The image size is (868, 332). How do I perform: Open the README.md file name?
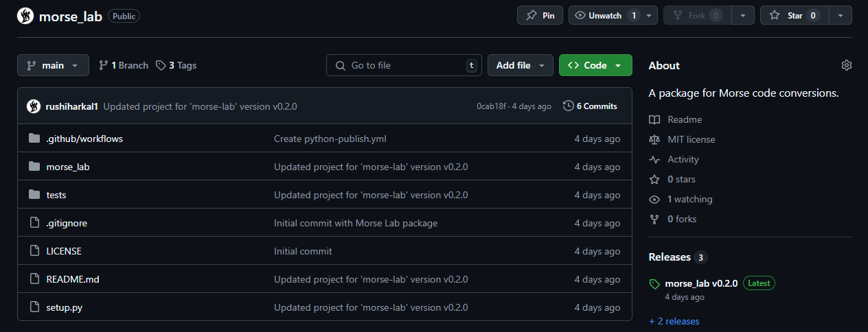pyautogui.click(x=73, y=279)
